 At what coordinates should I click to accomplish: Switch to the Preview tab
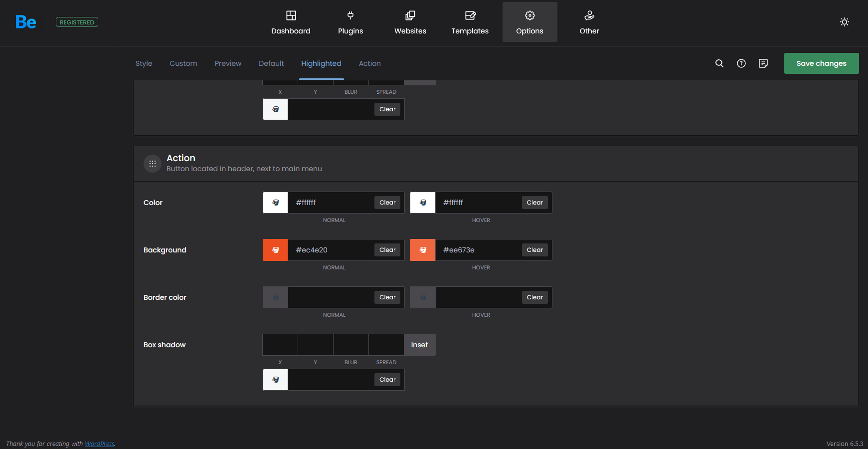coord(228,63)
